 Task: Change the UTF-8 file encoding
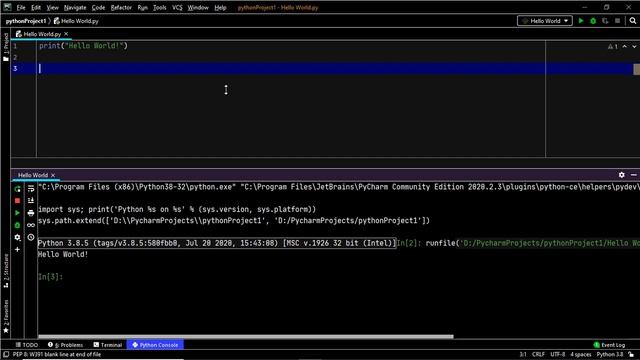(558, 354)
